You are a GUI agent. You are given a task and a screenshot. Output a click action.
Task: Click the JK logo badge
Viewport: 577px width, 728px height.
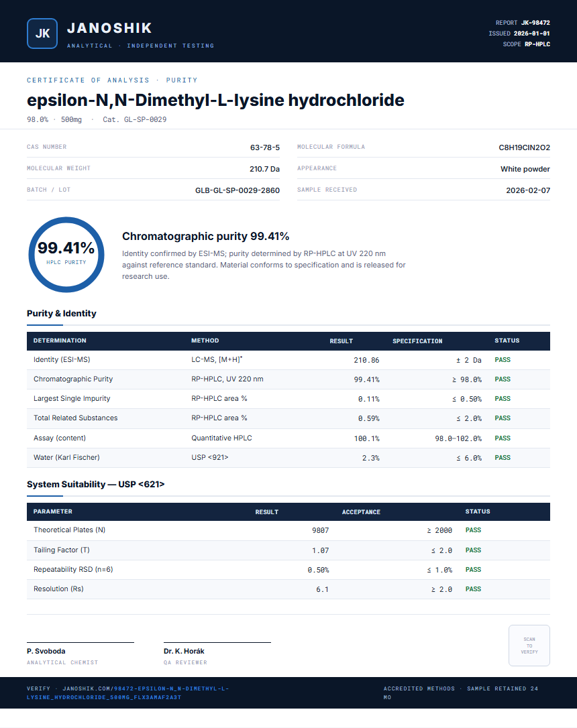[42, 34]
